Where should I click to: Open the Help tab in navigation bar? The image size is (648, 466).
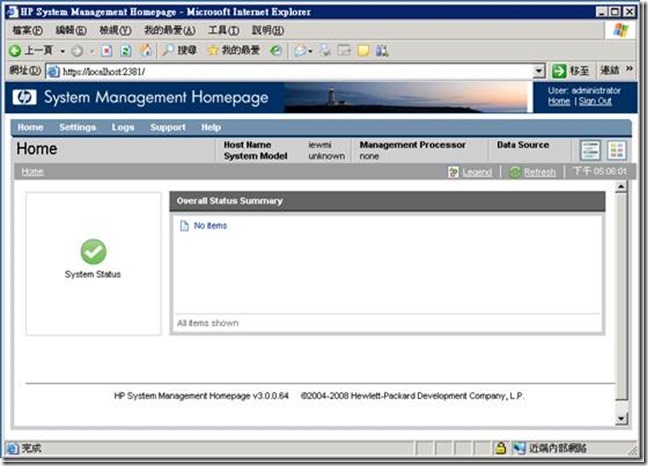211,127
